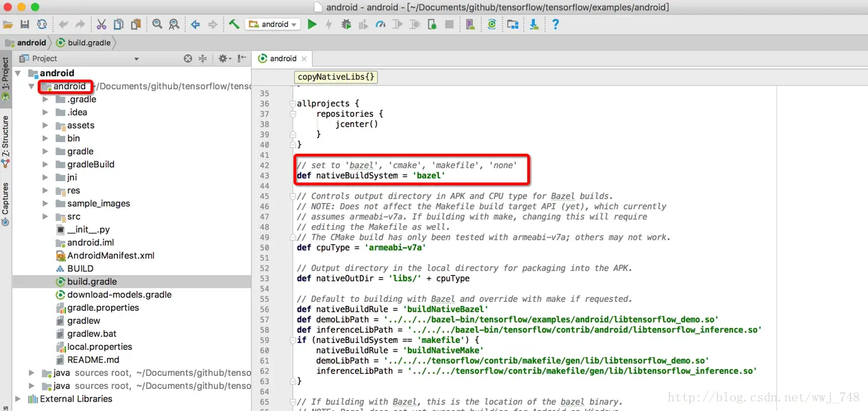Click the Undo arrow icon

[64, 25]
